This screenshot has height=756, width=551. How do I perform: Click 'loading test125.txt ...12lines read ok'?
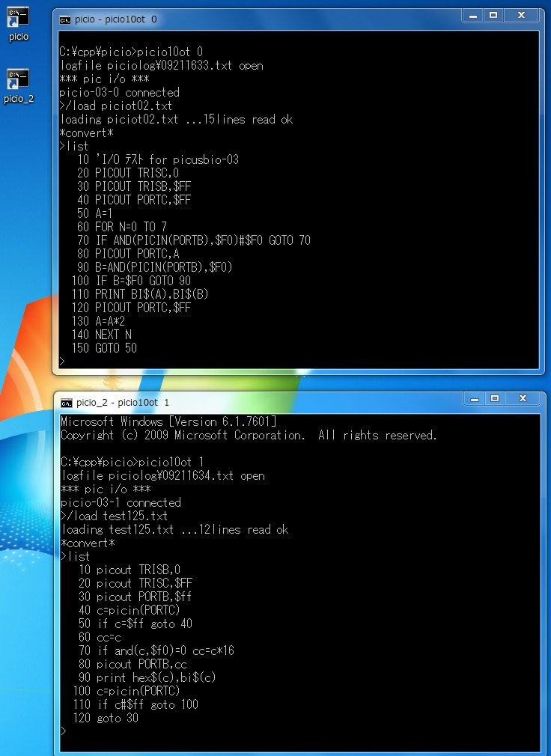point(175,530)
